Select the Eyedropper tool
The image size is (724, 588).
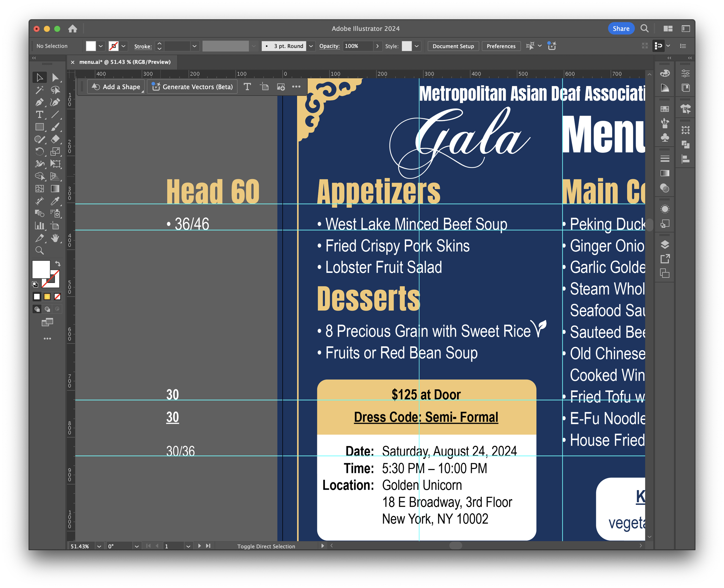(x=55, y=201)
